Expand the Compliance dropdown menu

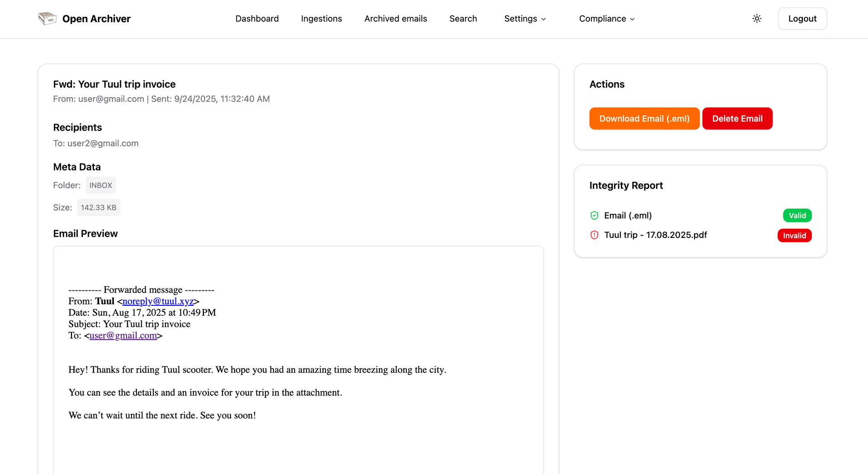[607, 19]
